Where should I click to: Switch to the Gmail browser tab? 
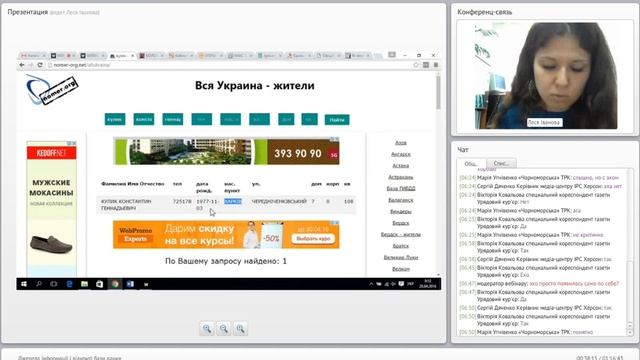pyautogui.click(x=33, y=56)
